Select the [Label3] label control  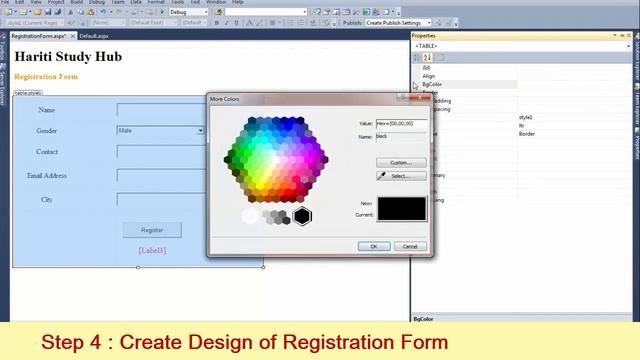152,251
